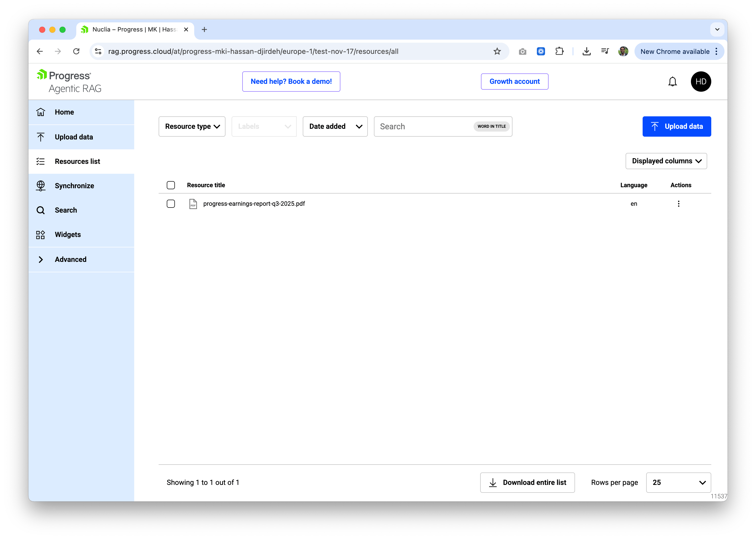Click the blue Upload data button

pyautogui.click(x=676, y=126)
